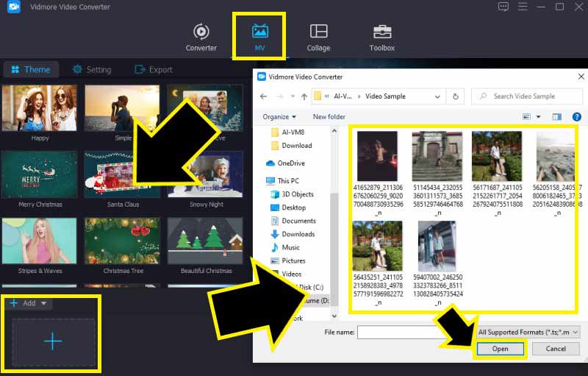Viewport: 588px width, 376px height.
Task: Click the large plus add-file box
Action: point(54,343)
